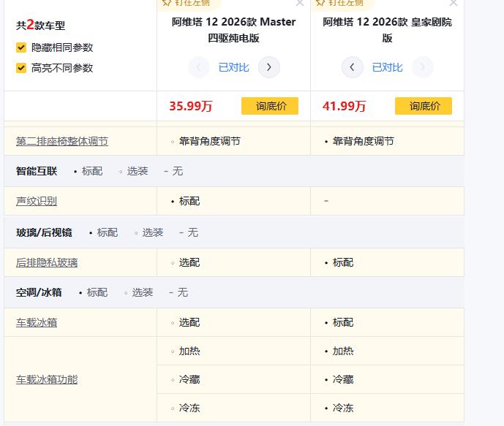
Task: Move 皇家剧院版 column left
Action: [353, 67]
